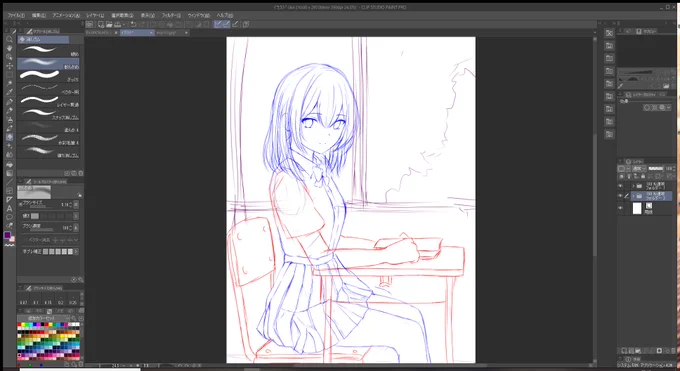The image size is (680, 371).
Task: Open the 編集 menu
Action: click(x=39, y=15)
